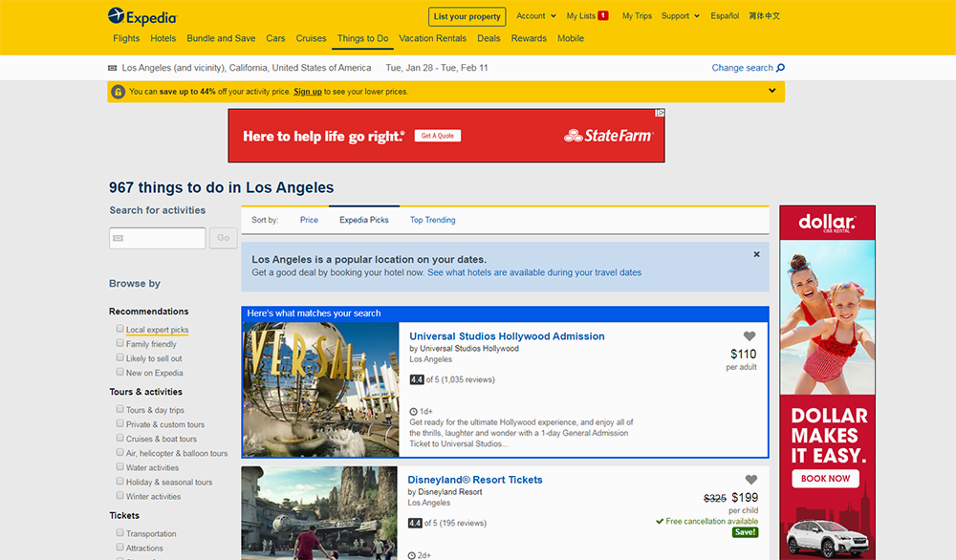Image resolution: width=956 pixels, height=560 pixels.
Task: Check the Likely to sell out checkbox
Action: coord(120,357)
